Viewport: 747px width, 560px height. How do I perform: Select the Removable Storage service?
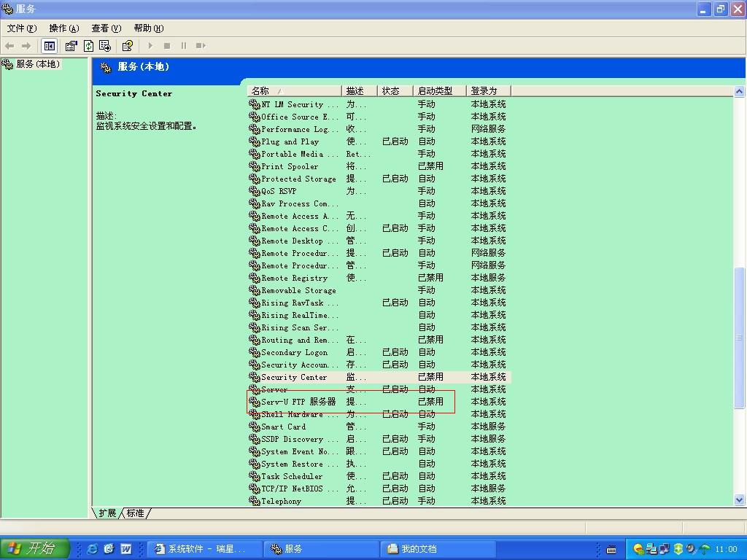pyautogui.click(x=379, y=290)
